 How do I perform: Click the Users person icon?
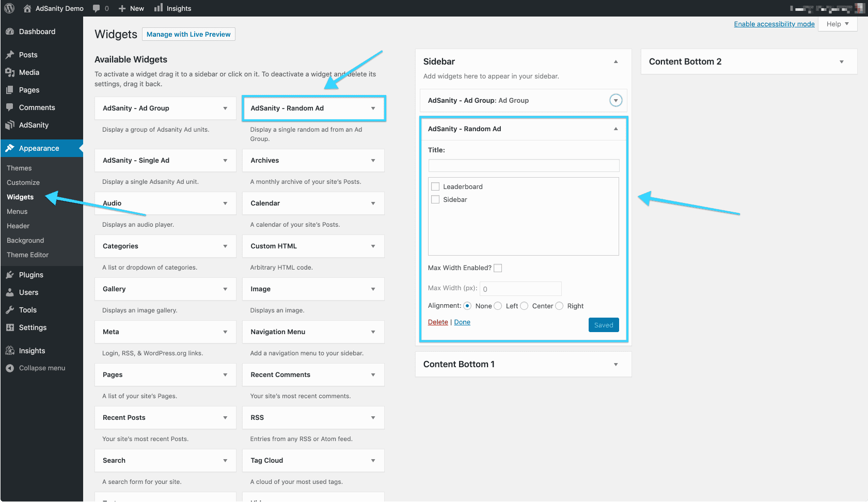[x=10, y=292]
